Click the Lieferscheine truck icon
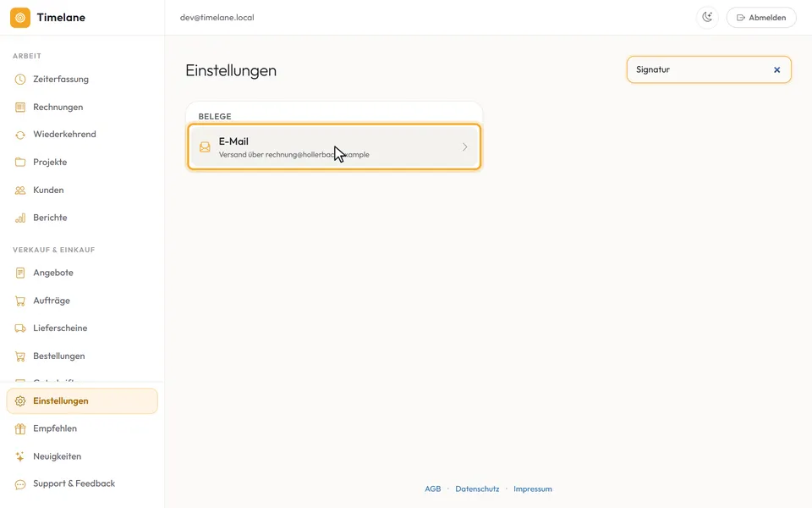The image size is (812, 508). tap(20, 329)
